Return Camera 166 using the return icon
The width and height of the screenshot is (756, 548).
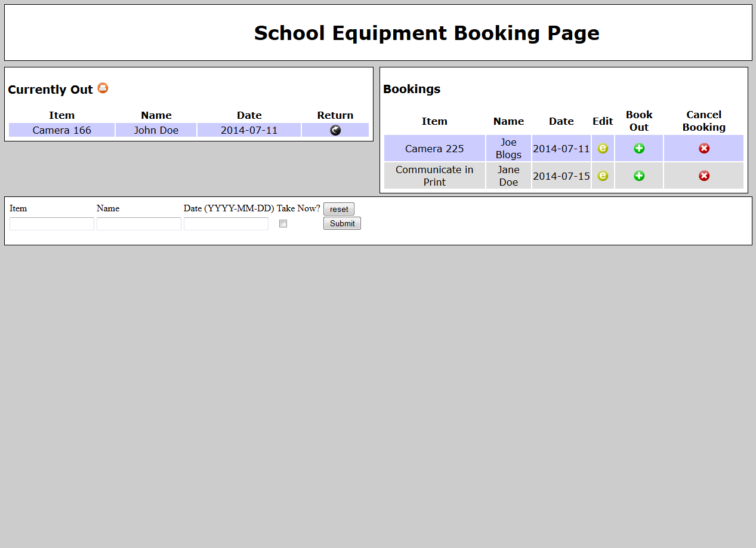335,130
